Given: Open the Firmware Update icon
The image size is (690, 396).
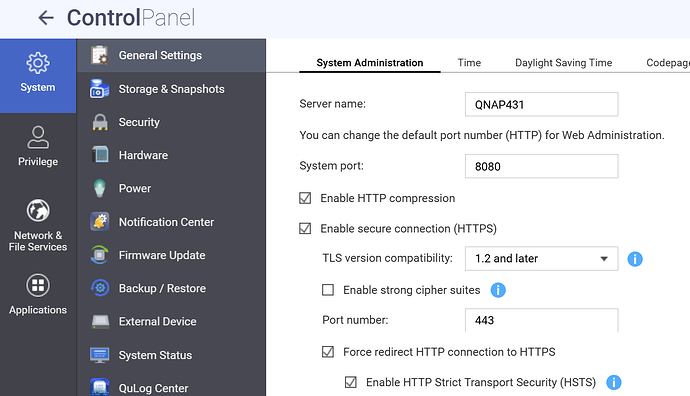Looking at the screenshot, I should (x=100, y=255).
